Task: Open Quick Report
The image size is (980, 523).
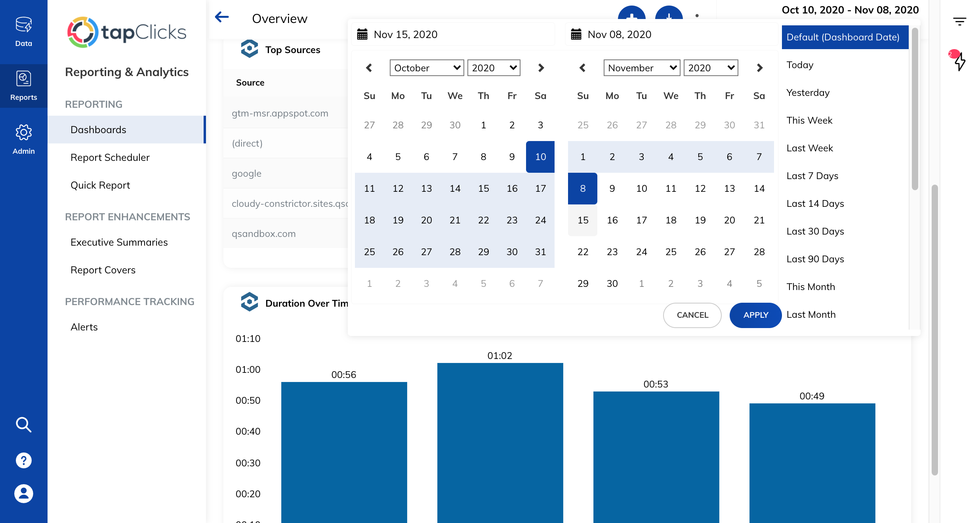Action: 100,185
